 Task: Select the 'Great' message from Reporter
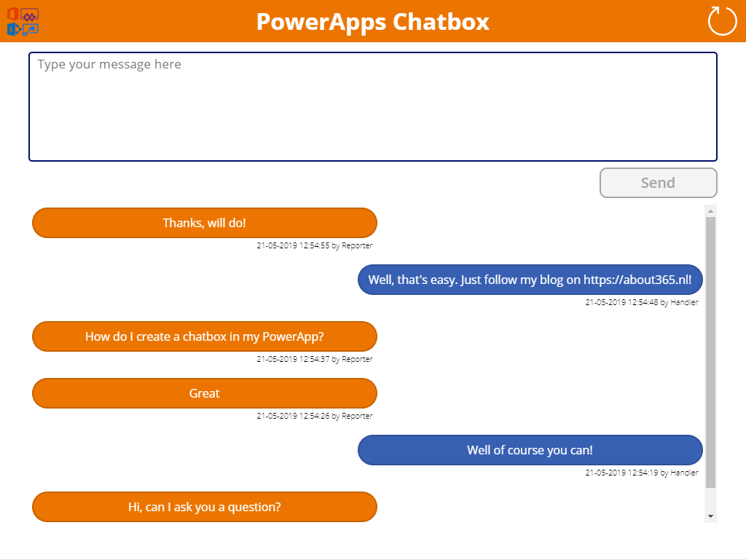tap(204, 393)
